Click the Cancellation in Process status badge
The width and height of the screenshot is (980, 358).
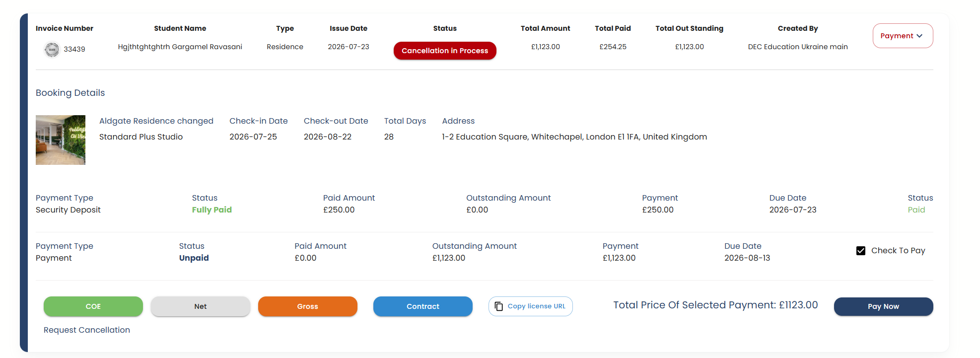click(x=445, y=51)
